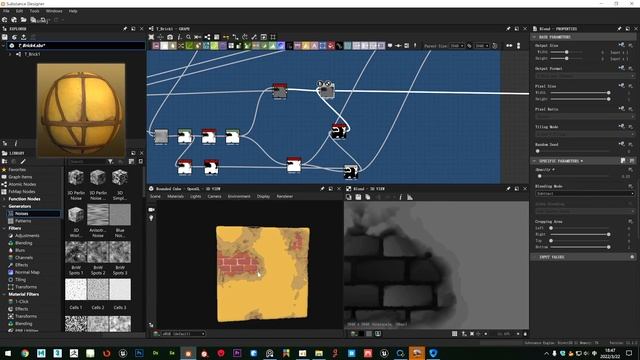Click the Library search field
This screenshot has height=360, width=640.
coord(87,162)
